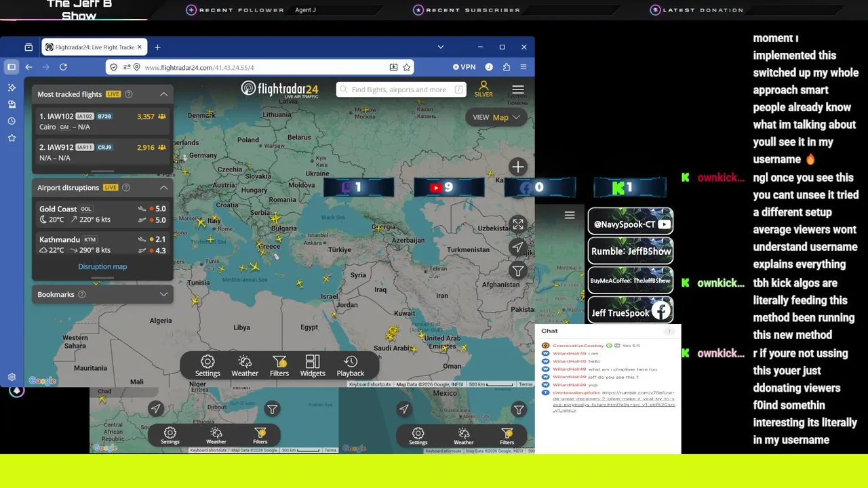The height and width of the screenshot is (488, 868).
Task: Center map on my location arrow
Action: pyautogui.click(x=518, y=247)
